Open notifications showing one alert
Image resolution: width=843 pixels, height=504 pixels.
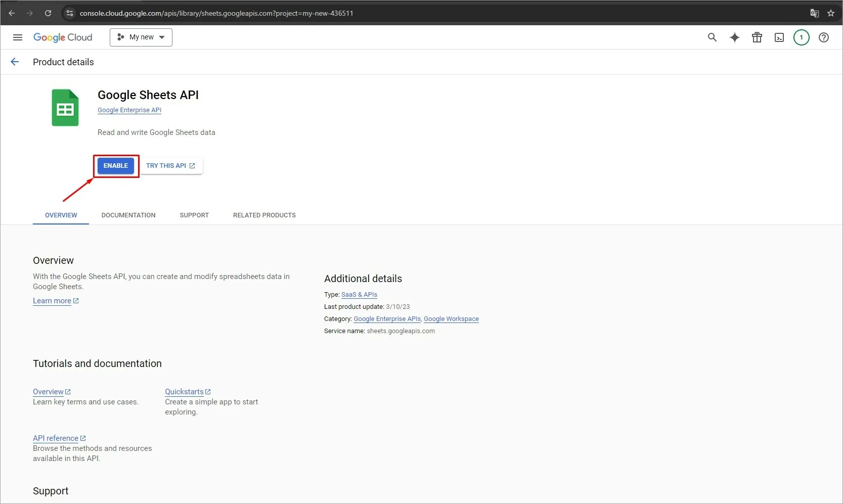click(x=801, y=37)
